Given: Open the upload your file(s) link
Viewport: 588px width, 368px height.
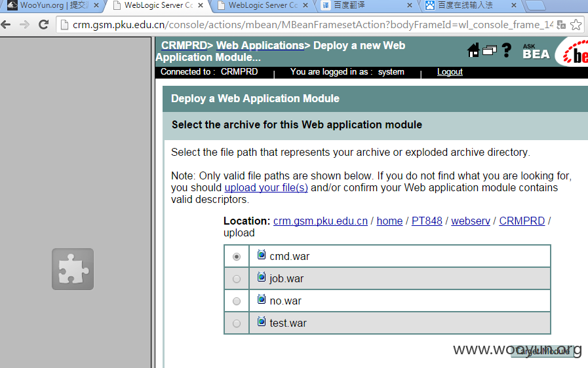Looking at the screenshot, I should (266, 187).
